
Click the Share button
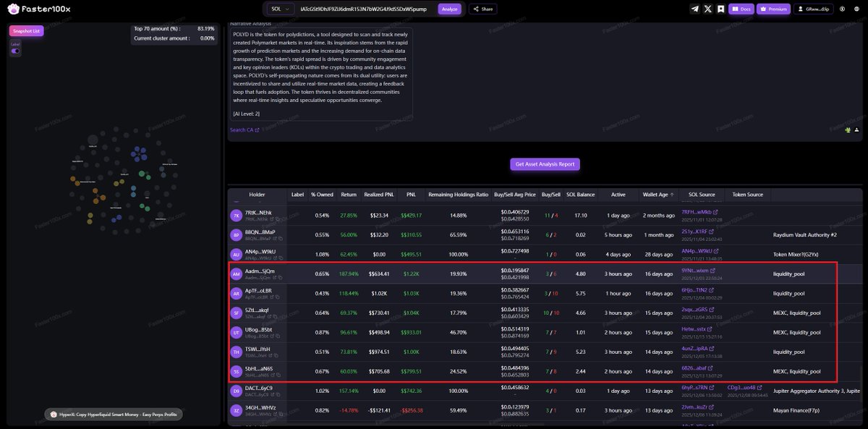[482, 9]
